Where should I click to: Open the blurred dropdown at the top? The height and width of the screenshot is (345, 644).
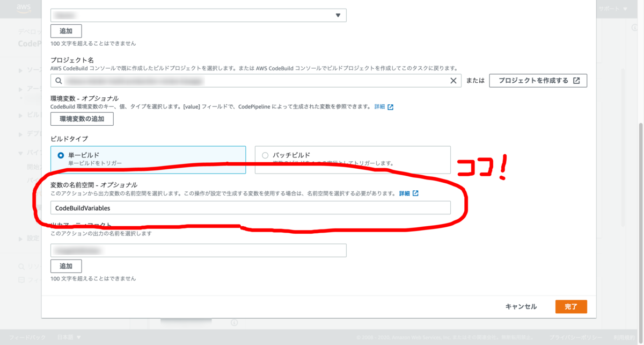[199, 15]
